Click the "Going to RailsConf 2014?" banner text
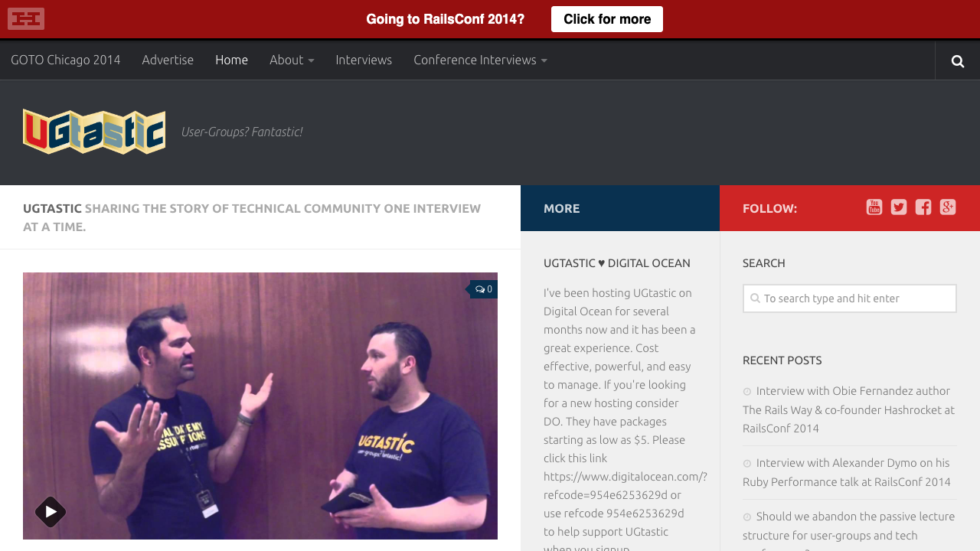Image resolution: width=980 pixels, height=551 pixels. (x=446, y=19)
